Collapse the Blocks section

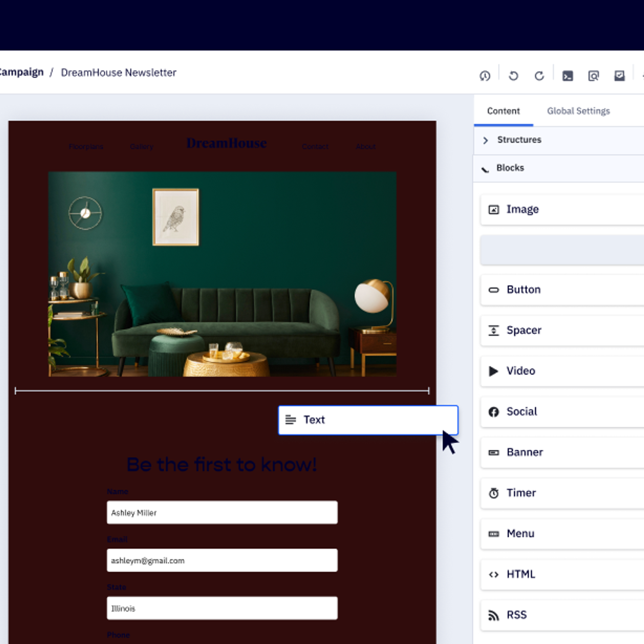(510, 168)
